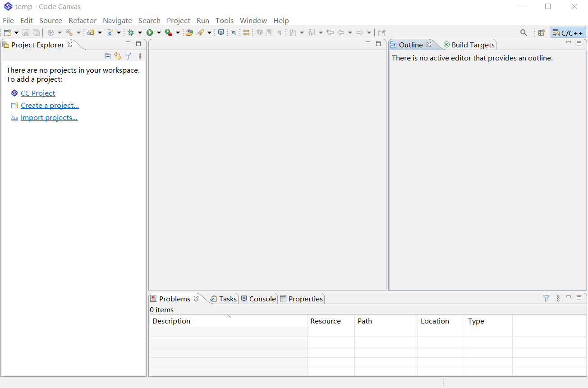The width and height of the screenshot is (588, 388).
Task: Click the Open Terminal monitor icon
Action: click(221, 32)
